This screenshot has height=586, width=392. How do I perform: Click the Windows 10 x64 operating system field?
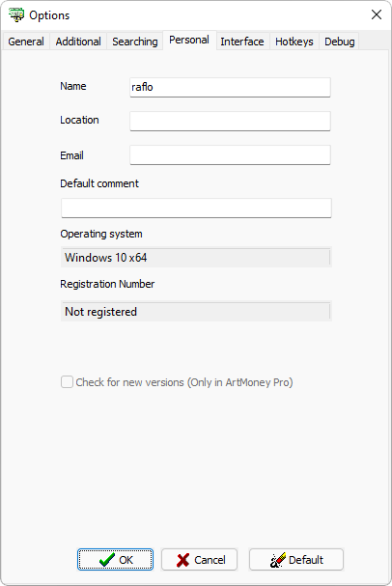pyautogui.click(x=196, y=257)
